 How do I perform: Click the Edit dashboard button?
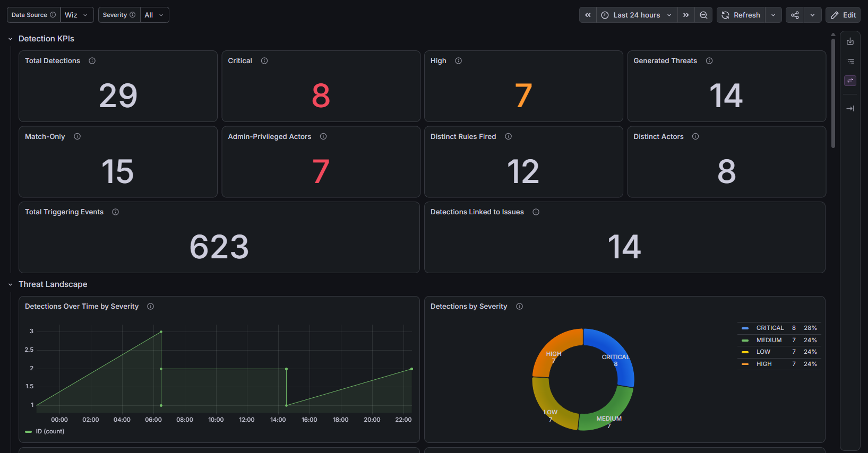pos(843,15)
